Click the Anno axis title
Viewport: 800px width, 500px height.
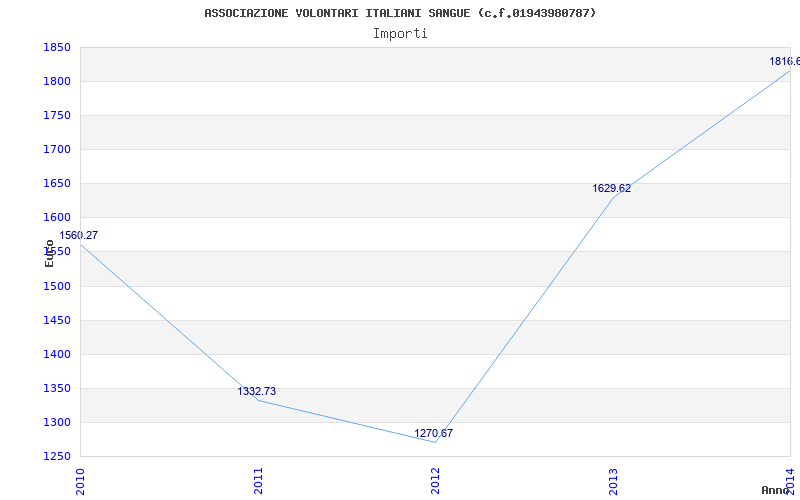pos(775,490)
